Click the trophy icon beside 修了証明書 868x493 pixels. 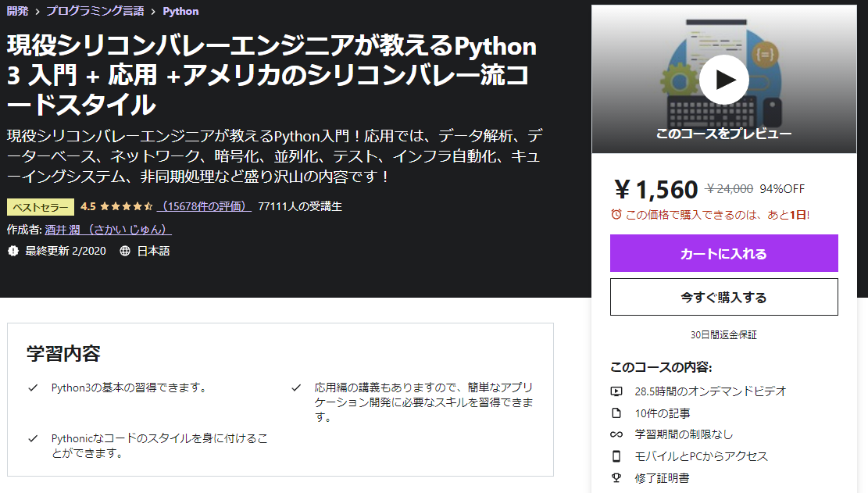[616, 477]
